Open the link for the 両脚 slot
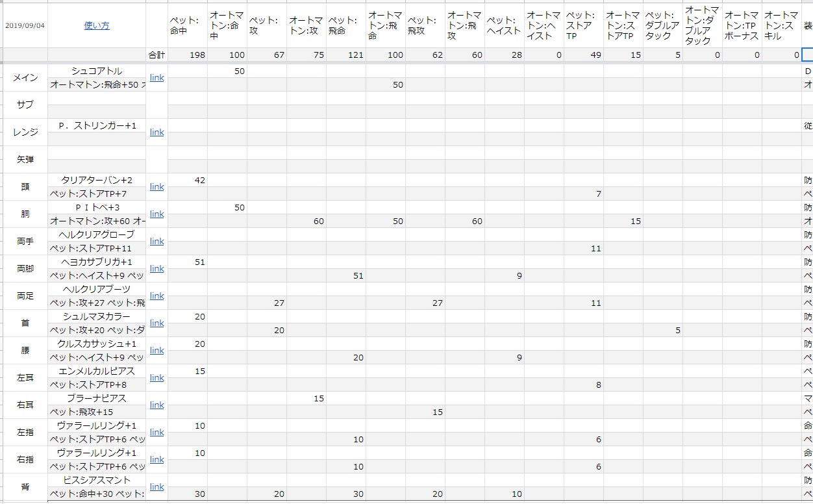Screen dimensions: 813x504 point(156,269)
